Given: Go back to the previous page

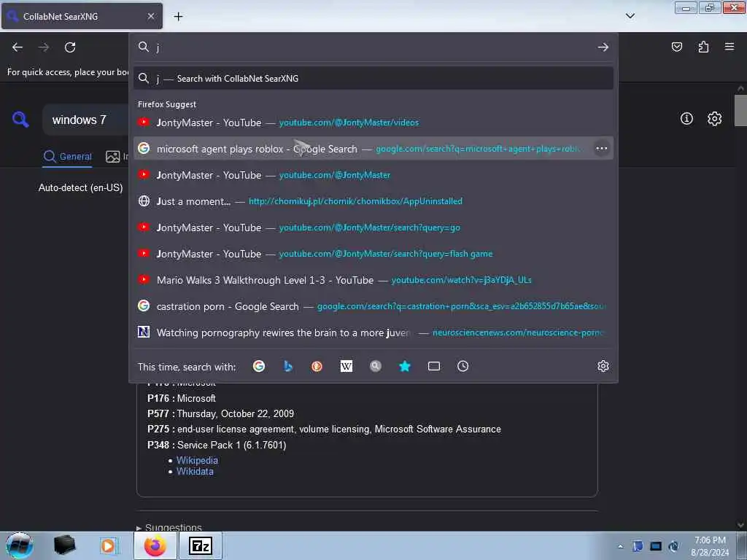Looking at the screenshot, I should pyautogui.click(x=18, y=47).
